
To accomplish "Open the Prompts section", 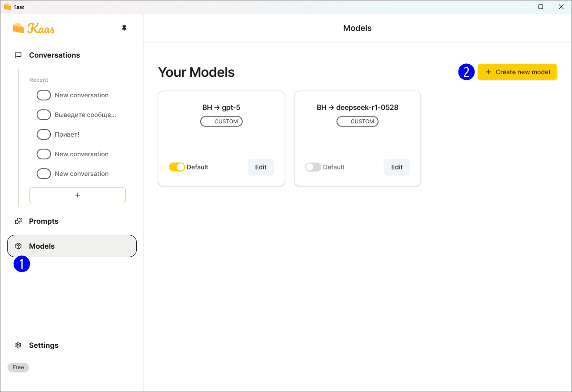I will pyautogui.click(x=43, y=221).
